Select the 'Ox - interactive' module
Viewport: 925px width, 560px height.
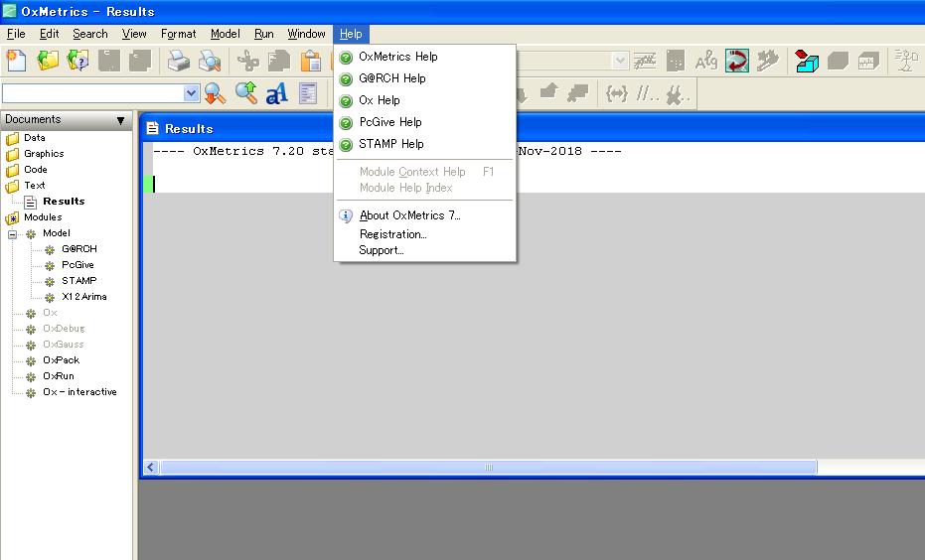click(x=79, y=392)
